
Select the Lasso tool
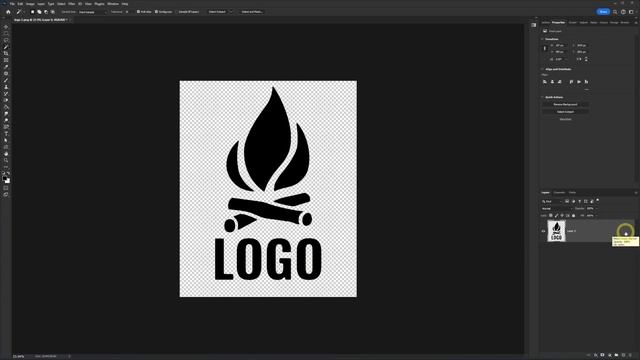6,40
